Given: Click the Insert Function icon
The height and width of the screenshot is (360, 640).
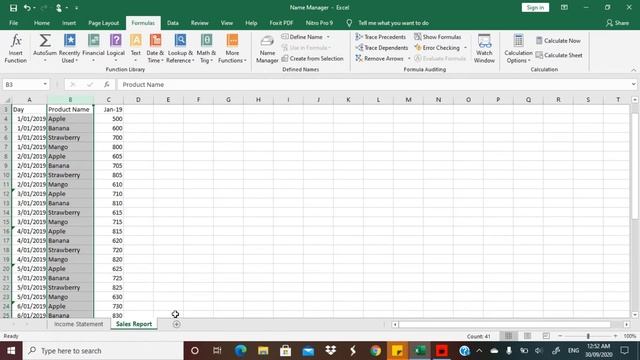Looking at the screenshot, I should point(16,48).
